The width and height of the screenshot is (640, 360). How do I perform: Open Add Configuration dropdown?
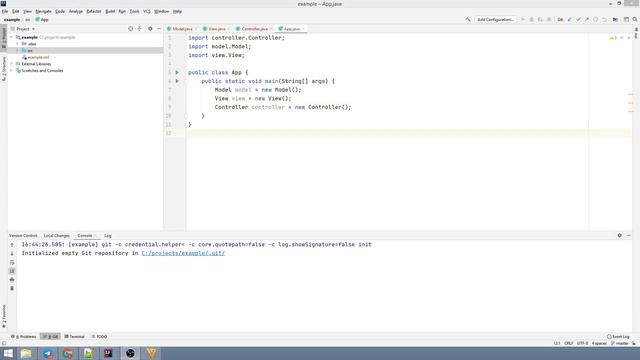[495, 20]
